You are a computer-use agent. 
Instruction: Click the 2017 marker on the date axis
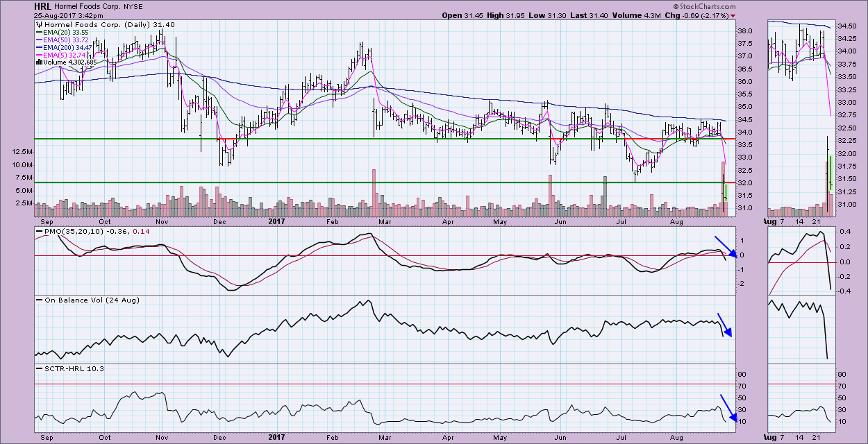point(278,438)
